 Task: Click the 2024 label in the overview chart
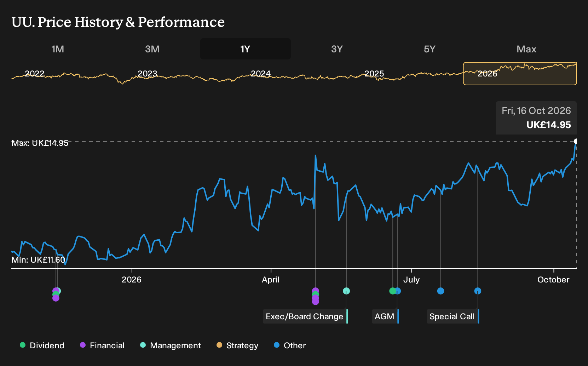tap(261, 74)
